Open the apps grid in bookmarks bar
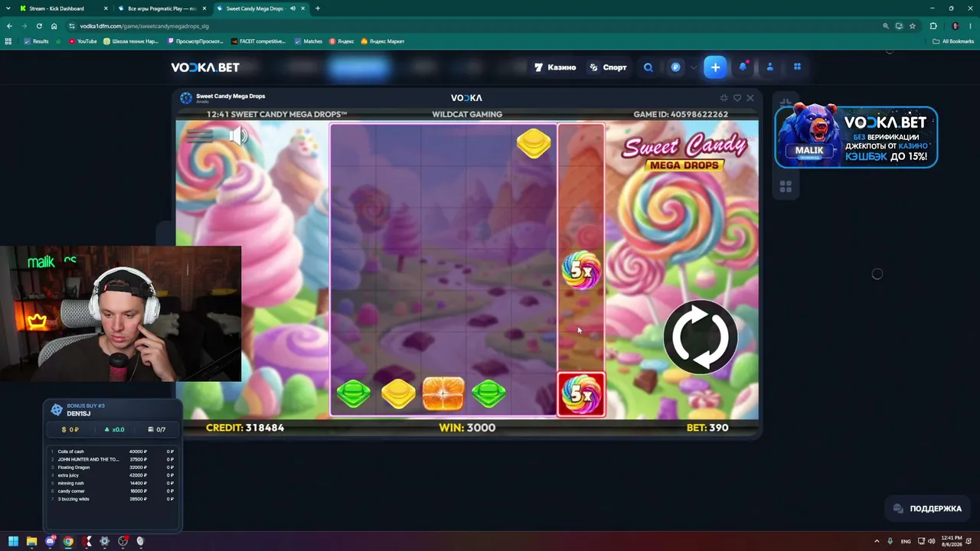Image resolution: width=980 pixels, height=551 pixels. click(x=8, y=41)
